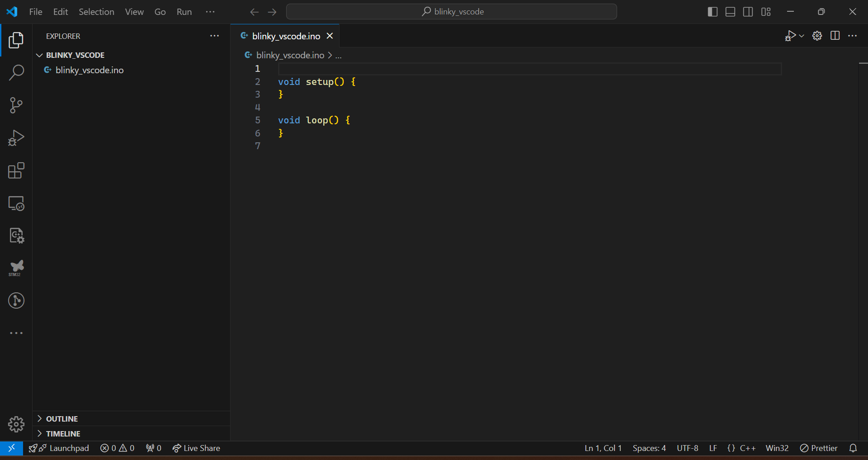
Task: Open breadcrumb ellipsis symbol picker
Action: (338, 55)
